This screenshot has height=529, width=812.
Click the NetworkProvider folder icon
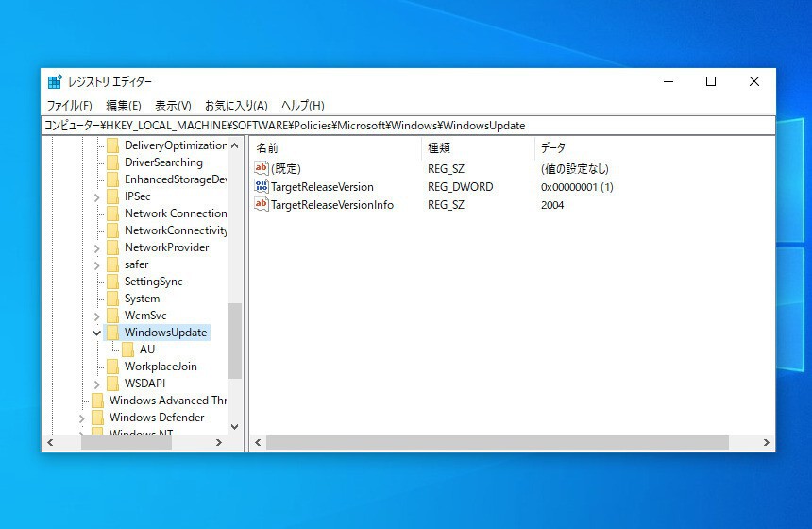point(113,247)
